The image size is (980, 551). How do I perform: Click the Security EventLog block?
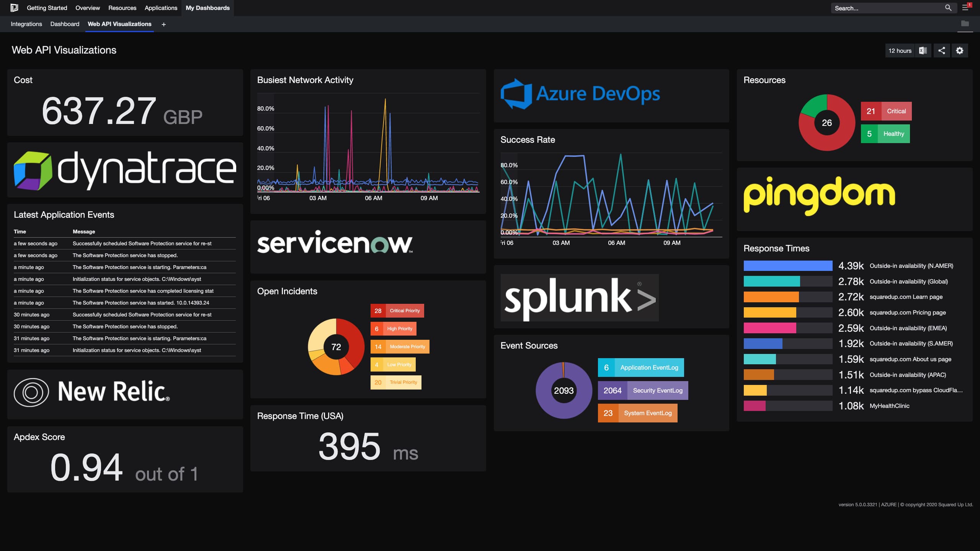(x=643, y=391)
